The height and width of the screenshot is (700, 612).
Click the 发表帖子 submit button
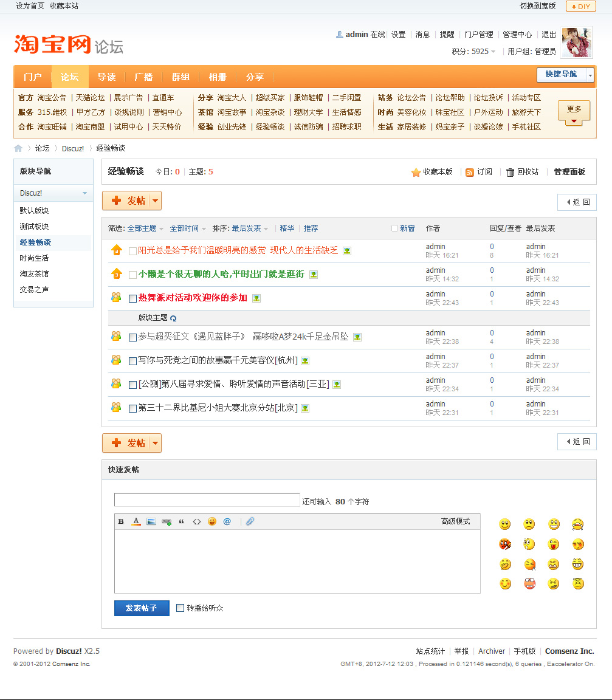coord(142,608)
